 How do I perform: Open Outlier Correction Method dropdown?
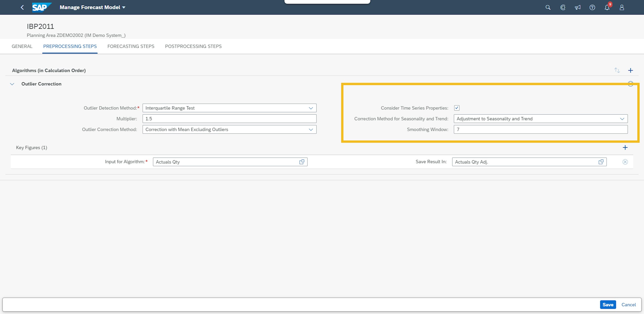[x=311, y=130]
